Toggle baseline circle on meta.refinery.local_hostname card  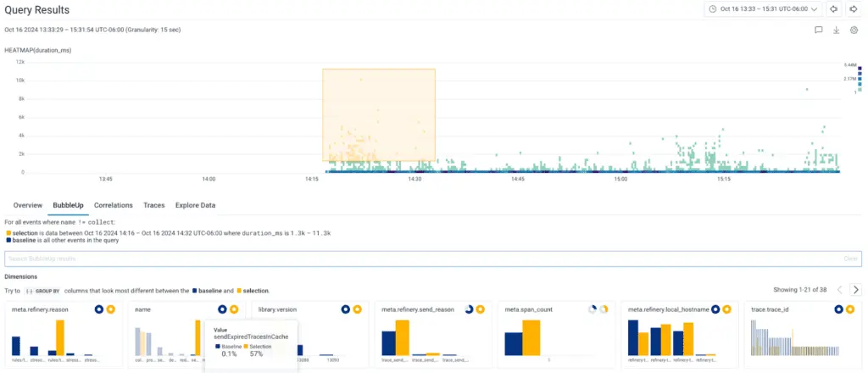coord(715,309)
